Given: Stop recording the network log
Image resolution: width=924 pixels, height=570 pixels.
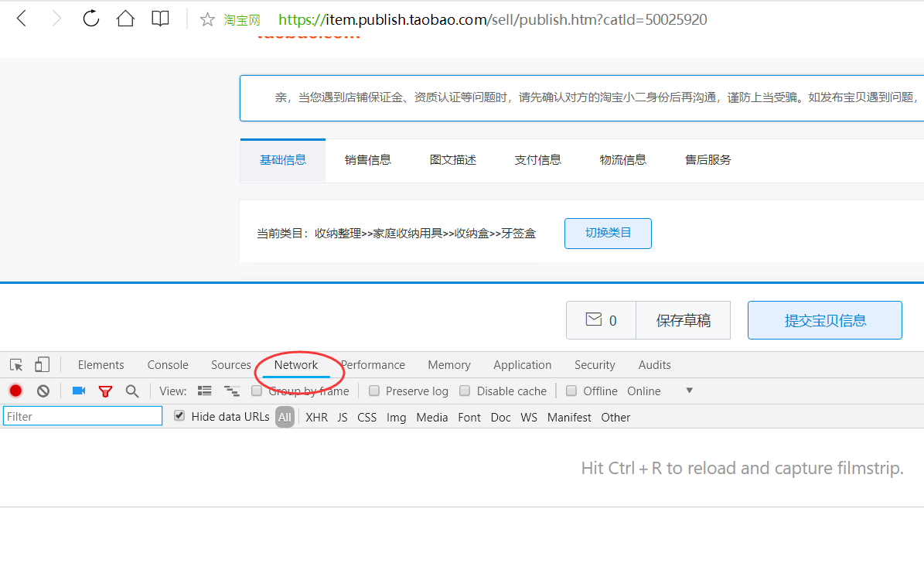Looking at the screenshot, I should [x=15, y=391].
